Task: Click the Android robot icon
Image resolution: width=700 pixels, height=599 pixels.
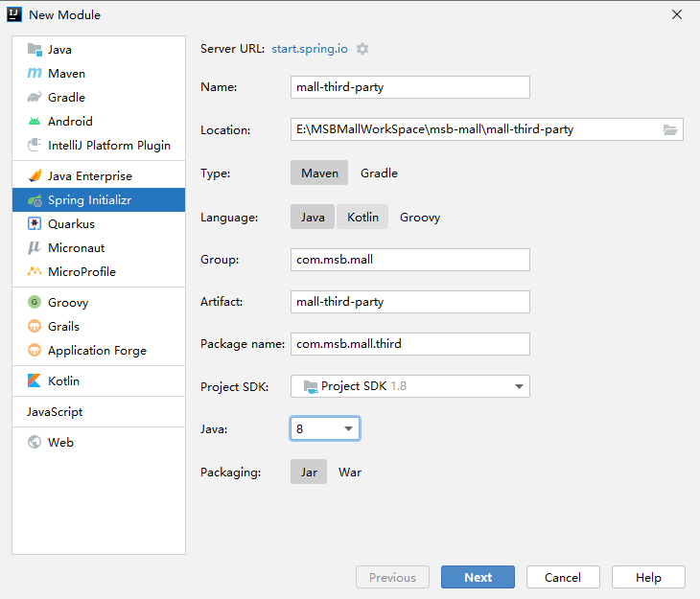Action: (x=35, y=121)
